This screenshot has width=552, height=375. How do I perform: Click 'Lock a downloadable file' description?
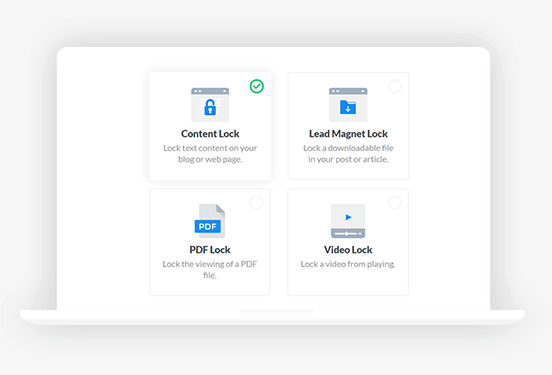348,154
